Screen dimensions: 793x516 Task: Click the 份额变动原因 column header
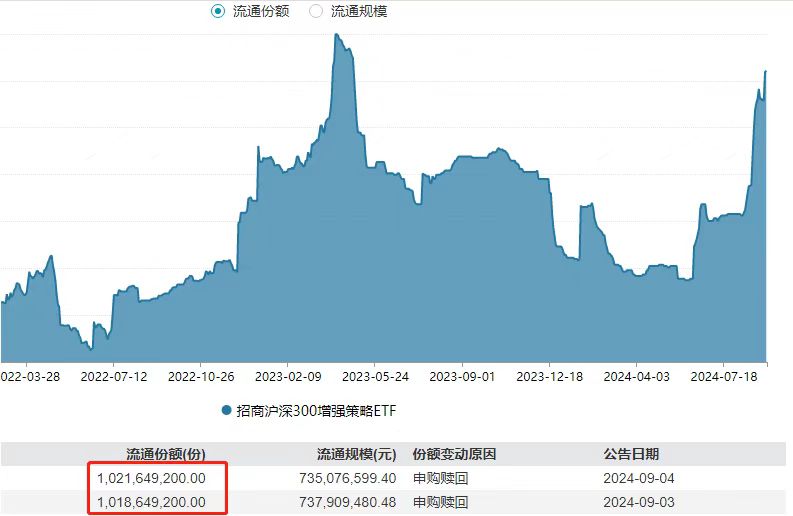pos(454,454)
